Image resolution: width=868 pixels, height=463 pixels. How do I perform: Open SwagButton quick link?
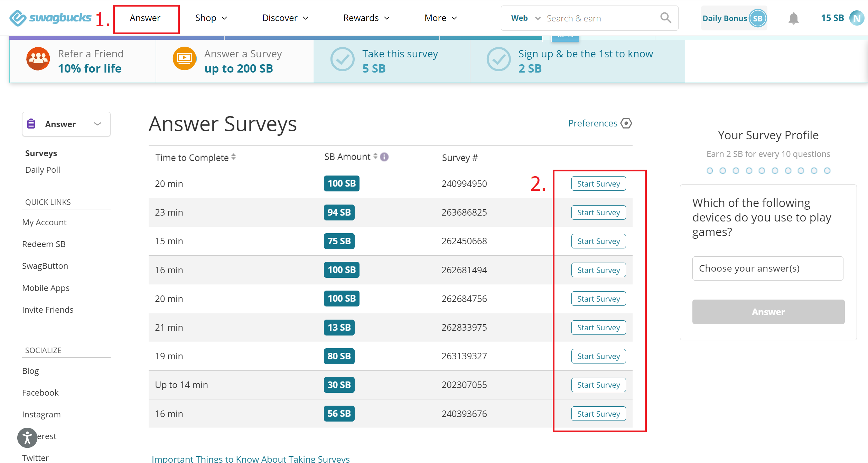click(x=45, y=266)
